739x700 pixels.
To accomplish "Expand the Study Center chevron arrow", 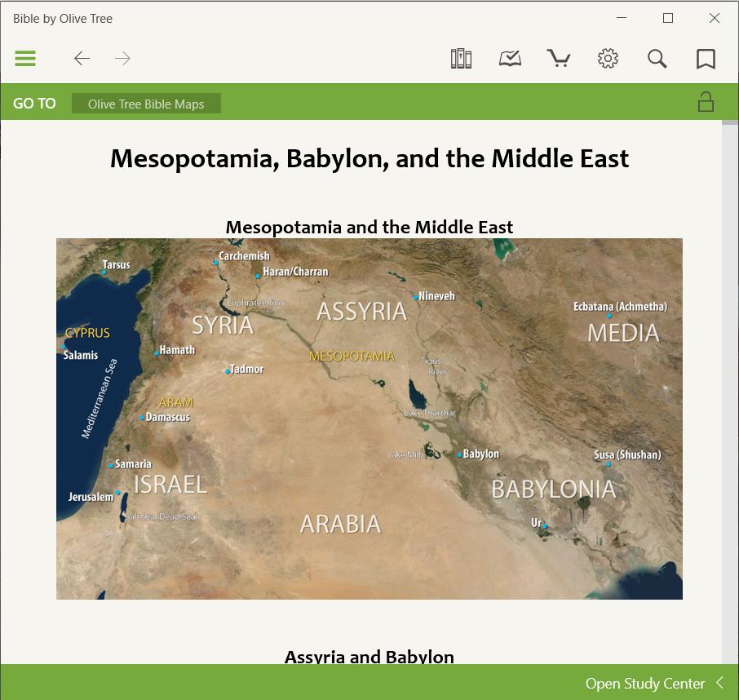I will coord(720,683).
